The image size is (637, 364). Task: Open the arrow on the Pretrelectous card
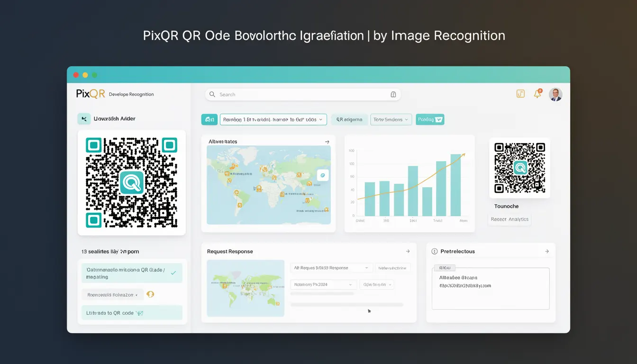[547, 251]
